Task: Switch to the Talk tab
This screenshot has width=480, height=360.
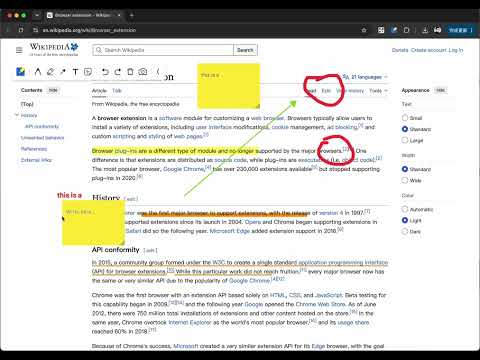Action: click(117, 91)
